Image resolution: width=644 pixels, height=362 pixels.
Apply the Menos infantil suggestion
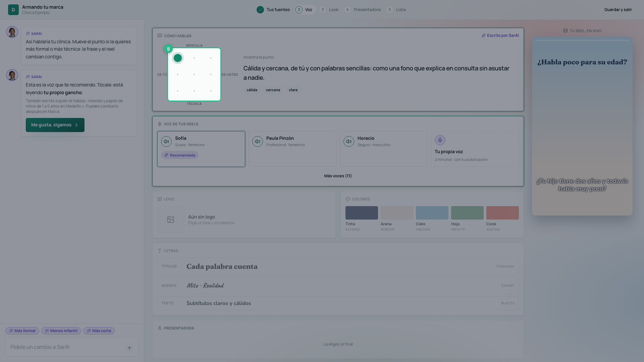(61, 331)
